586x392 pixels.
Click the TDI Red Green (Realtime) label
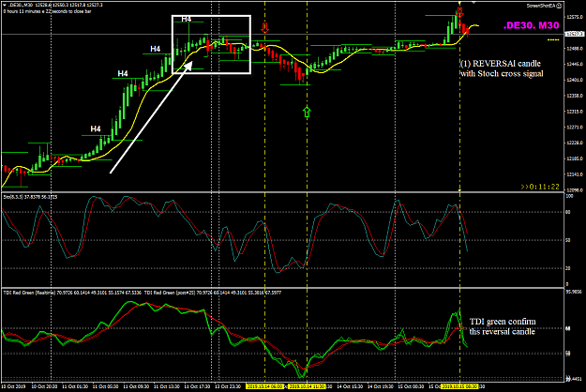[29, 293]
